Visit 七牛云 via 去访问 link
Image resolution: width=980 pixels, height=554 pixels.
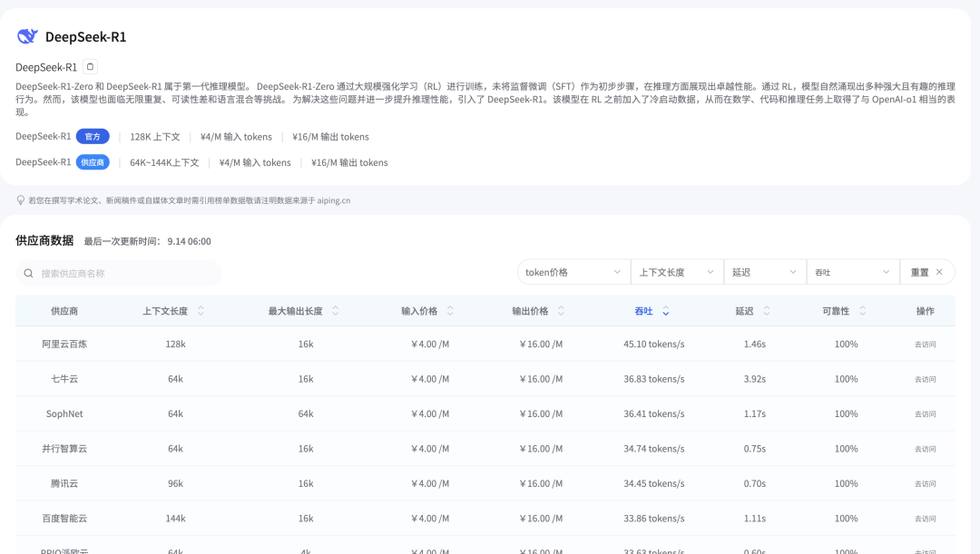[925, 379]
